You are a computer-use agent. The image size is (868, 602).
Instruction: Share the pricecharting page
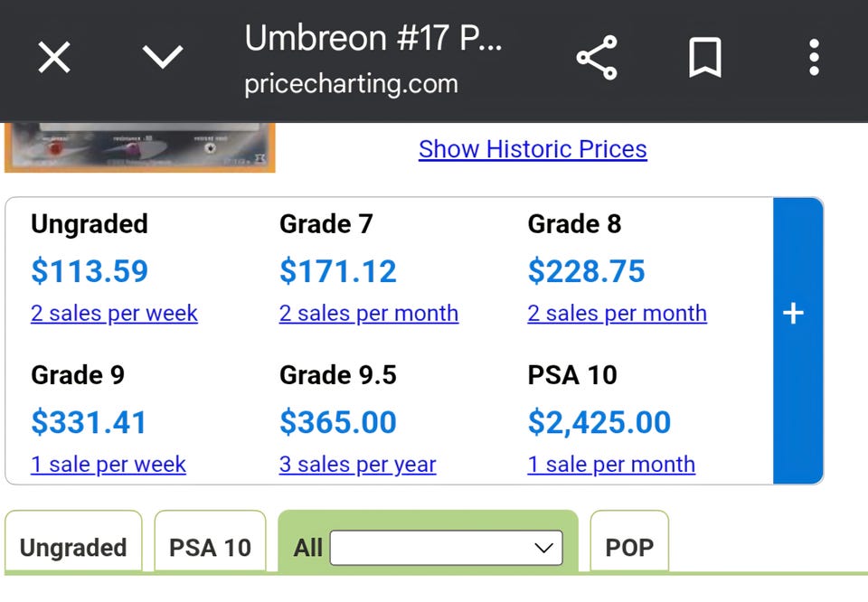coord(597,58)
